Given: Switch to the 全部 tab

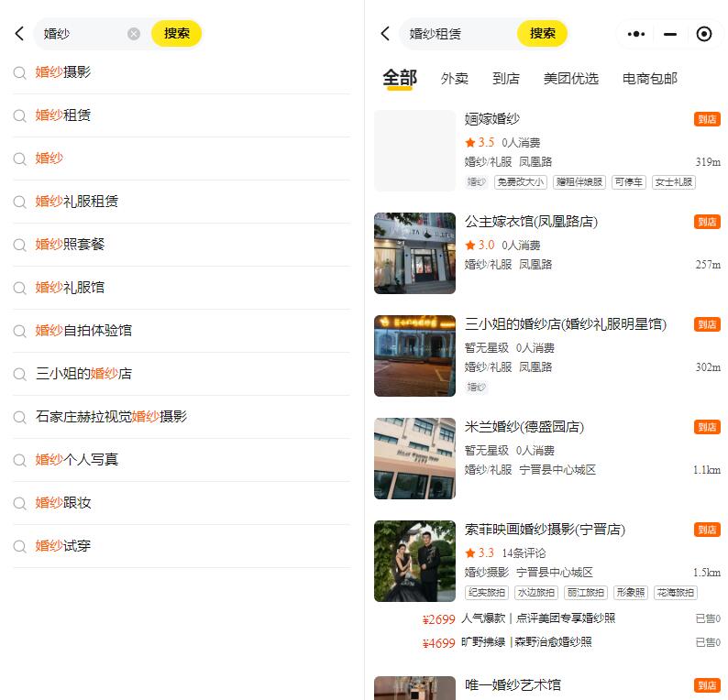Looking at the screenshot, I should [400, 79].
